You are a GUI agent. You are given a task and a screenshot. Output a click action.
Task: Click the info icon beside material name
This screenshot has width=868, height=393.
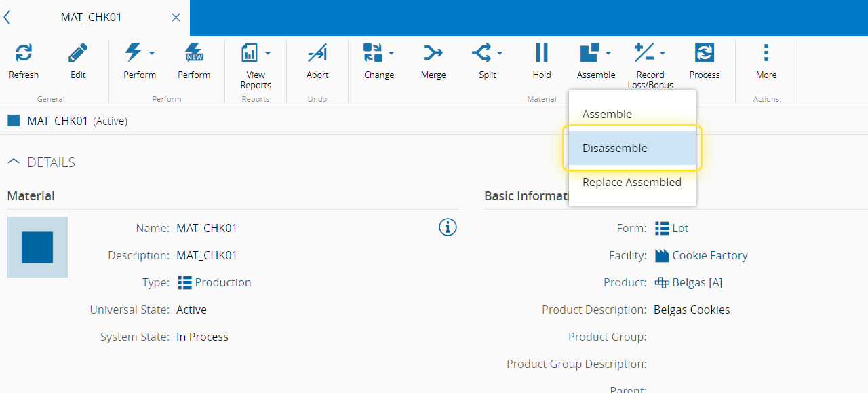coord(448,227)
